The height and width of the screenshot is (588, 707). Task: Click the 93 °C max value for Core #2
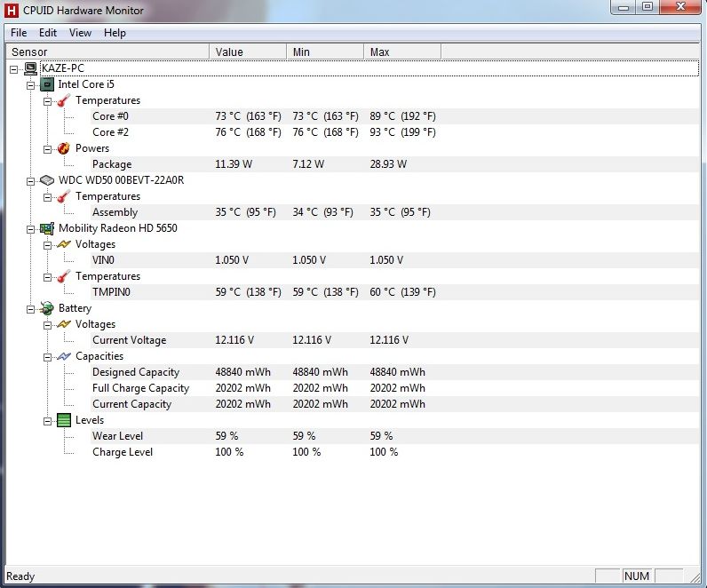click(x=402, y=132)
